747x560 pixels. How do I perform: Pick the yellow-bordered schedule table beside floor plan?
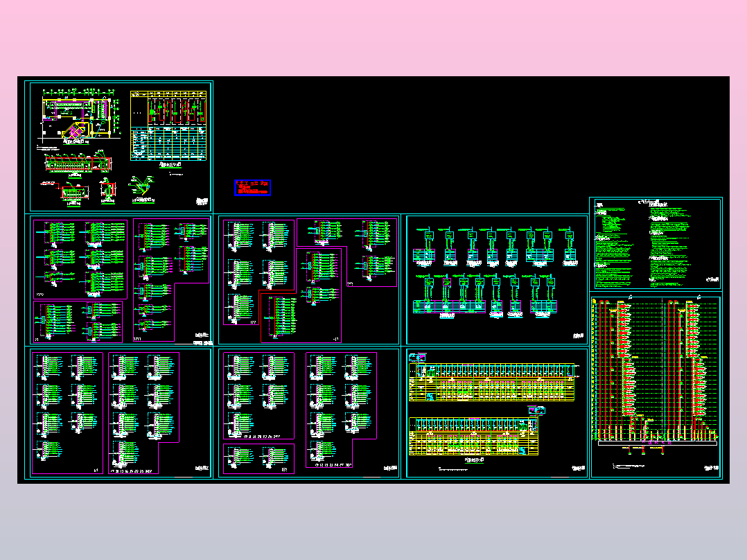[x=168, y=125]
